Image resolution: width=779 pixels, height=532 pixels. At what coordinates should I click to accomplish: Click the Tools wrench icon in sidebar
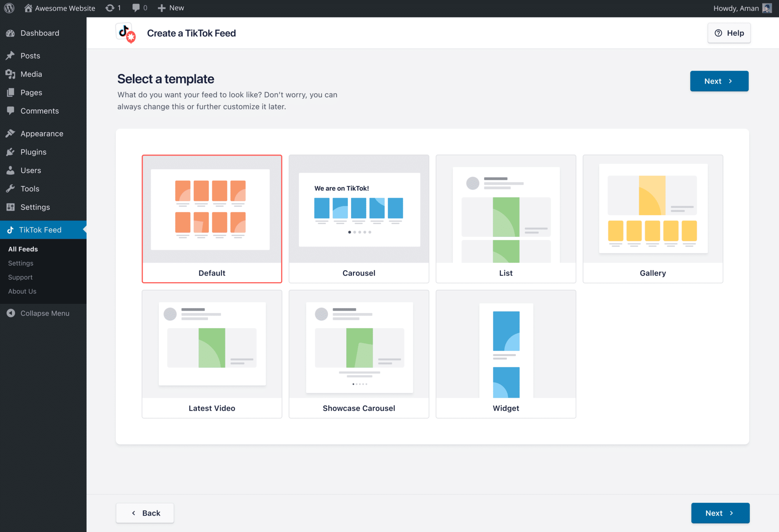coord(10,189)
